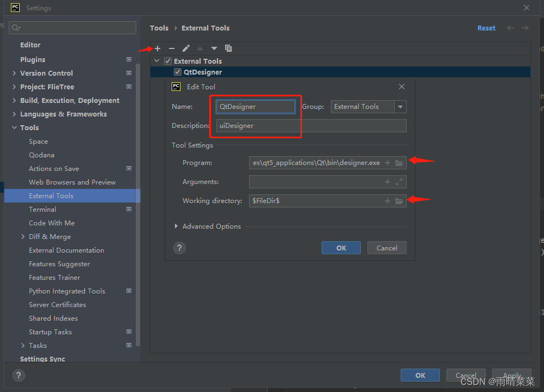Image resolution: width=544 pixels, height=392 pixels.
Task: Insert macro in Arguments field
Action: 388,182
